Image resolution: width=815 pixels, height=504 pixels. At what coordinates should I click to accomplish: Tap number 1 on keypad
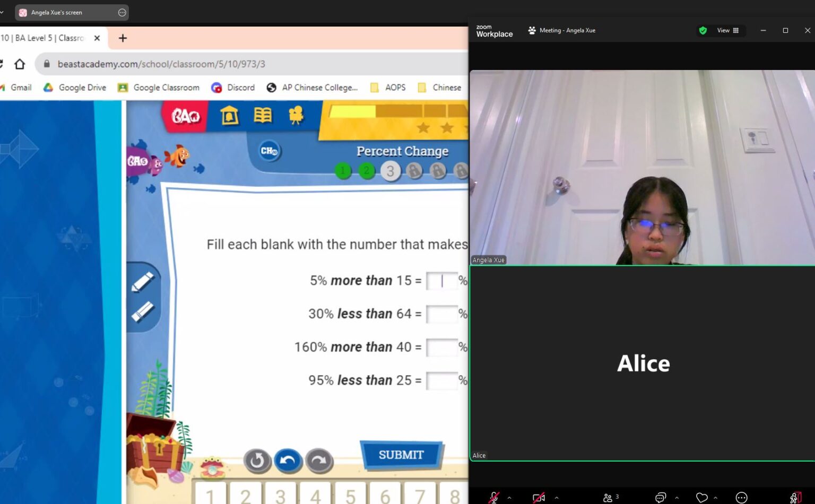click(211, 493)
